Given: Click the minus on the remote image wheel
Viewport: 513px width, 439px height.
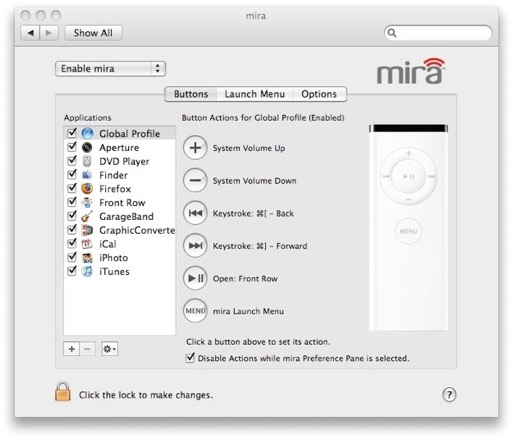Looking at the screenshot, I should point(409,199).
